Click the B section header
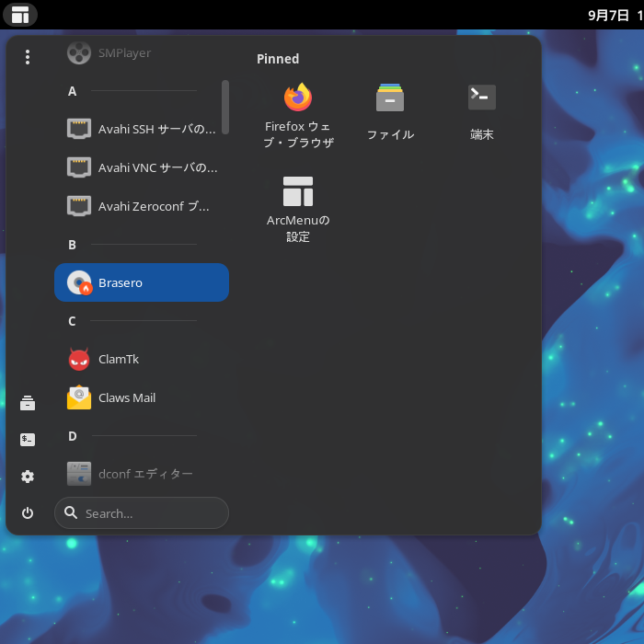Viewport: 644px width, 644px height. pyautogui.click(x=73, y=245)
